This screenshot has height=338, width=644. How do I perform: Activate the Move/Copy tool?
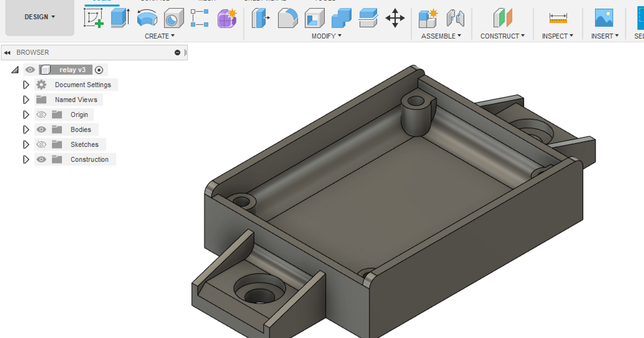395,18
